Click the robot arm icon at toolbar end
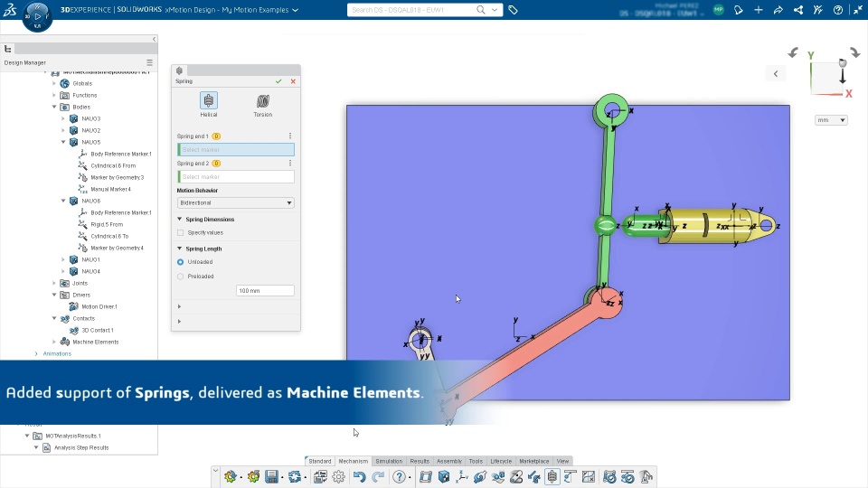Screen dimensions: 868x488 (x=646, y=476)
